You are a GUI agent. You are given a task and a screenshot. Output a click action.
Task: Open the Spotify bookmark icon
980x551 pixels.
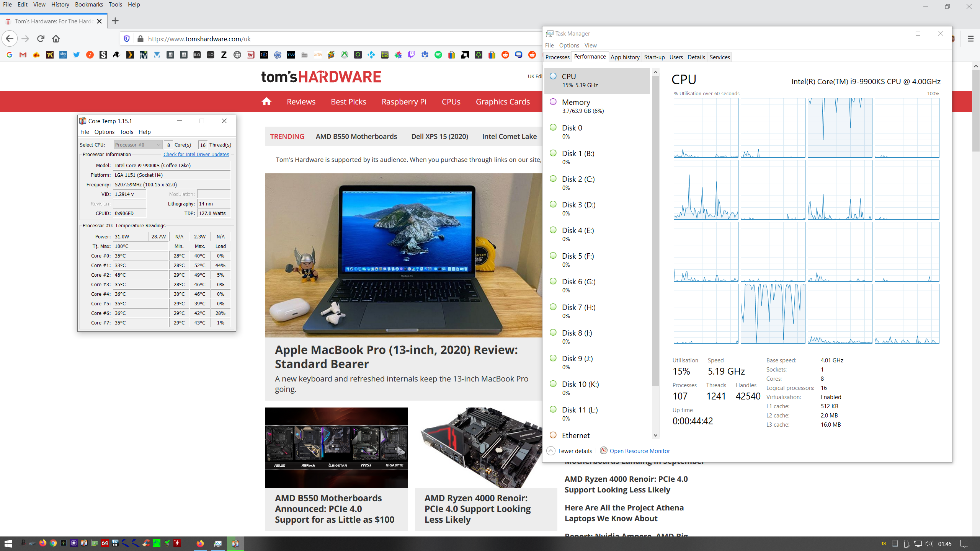[438, 55]
